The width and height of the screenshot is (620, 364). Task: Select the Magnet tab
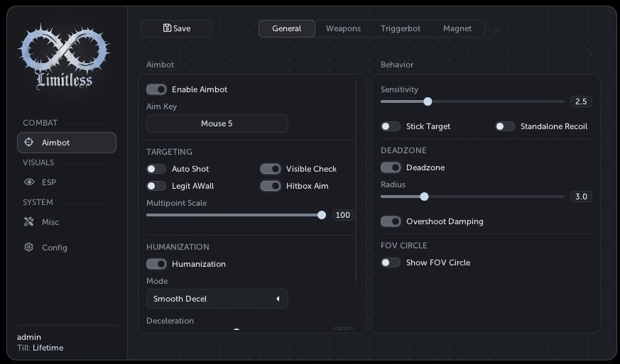coord(457,28)
